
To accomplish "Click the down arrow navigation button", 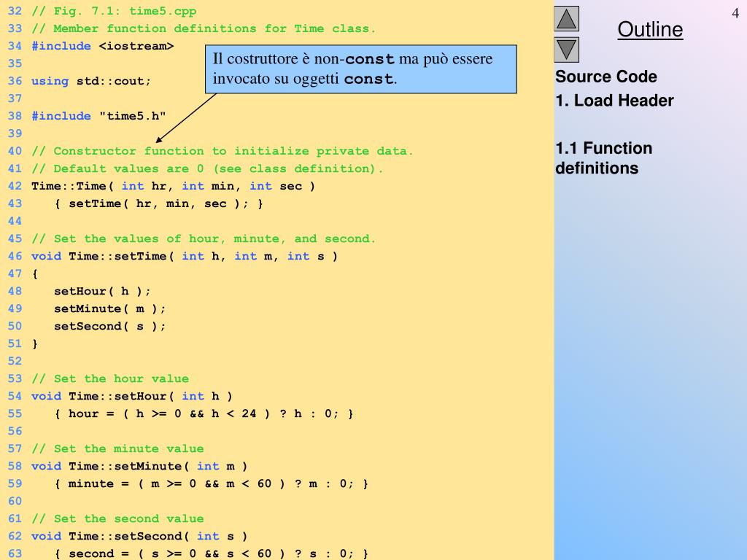I will (x=566, y=50).
